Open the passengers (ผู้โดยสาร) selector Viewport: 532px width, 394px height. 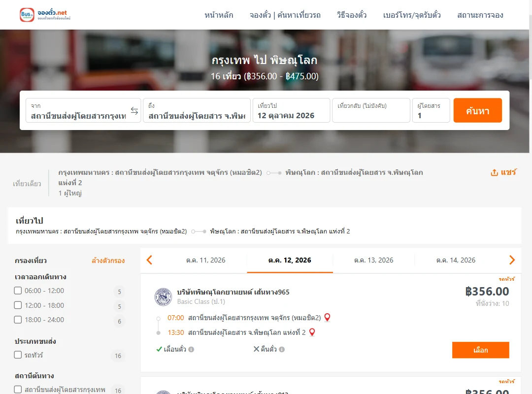coord(431,110)
